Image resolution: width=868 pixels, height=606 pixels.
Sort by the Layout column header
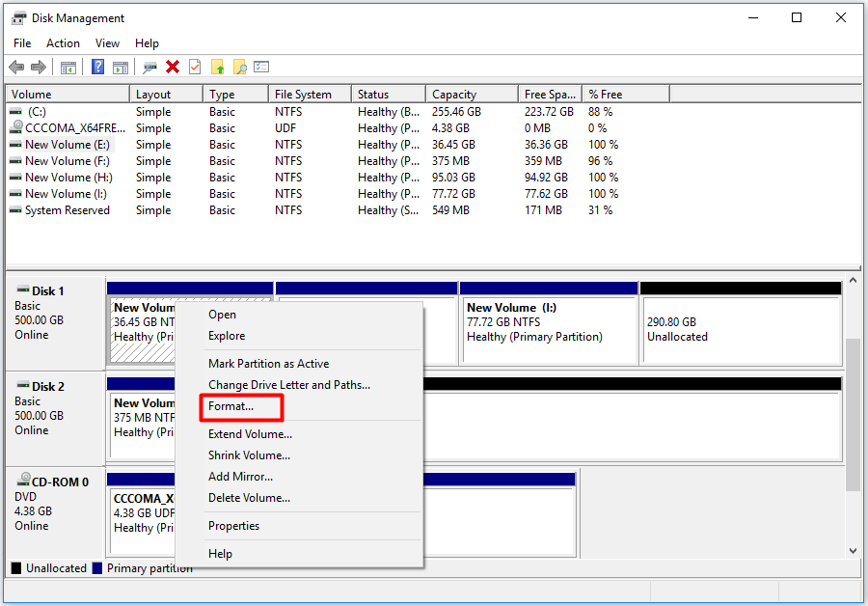pos(167,95)
